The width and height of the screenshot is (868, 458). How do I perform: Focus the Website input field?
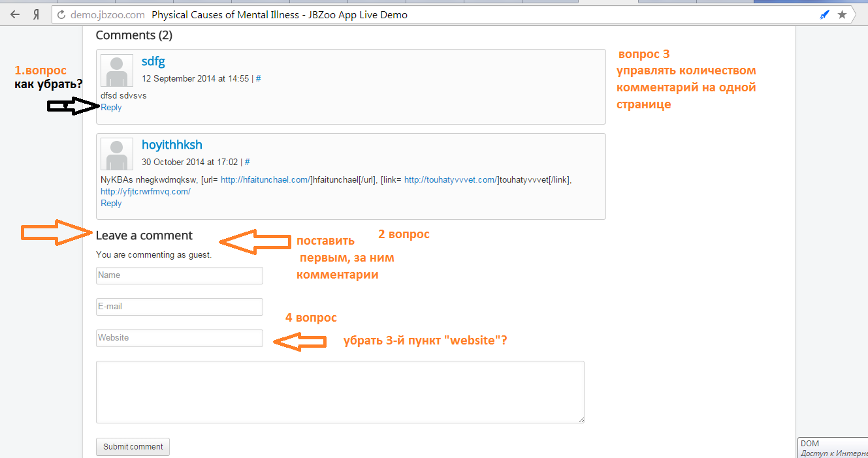(x=179, y=338)
